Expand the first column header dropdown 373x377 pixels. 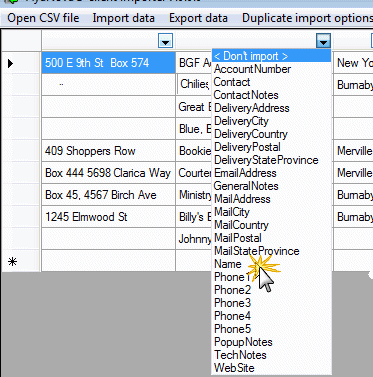coord(165,41)
